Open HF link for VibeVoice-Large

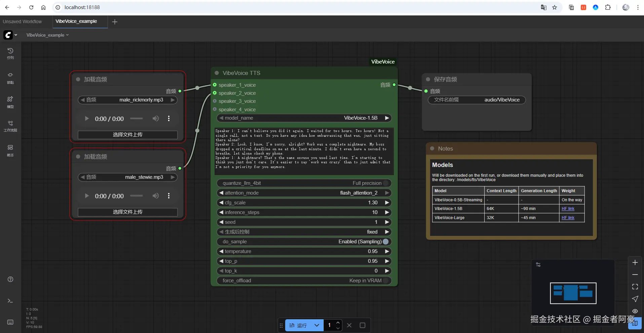click(x=568, y=218)
